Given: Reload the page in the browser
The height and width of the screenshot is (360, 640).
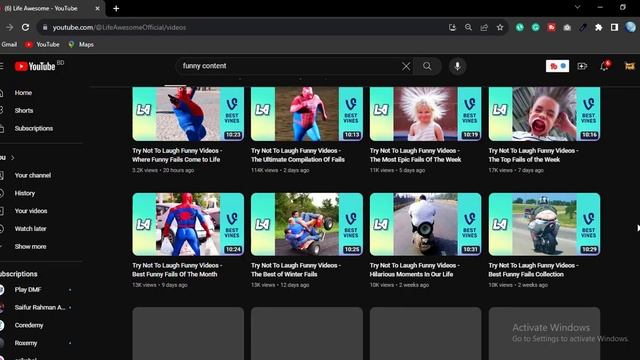Looking at the screenshot, I should coord(25,27).
